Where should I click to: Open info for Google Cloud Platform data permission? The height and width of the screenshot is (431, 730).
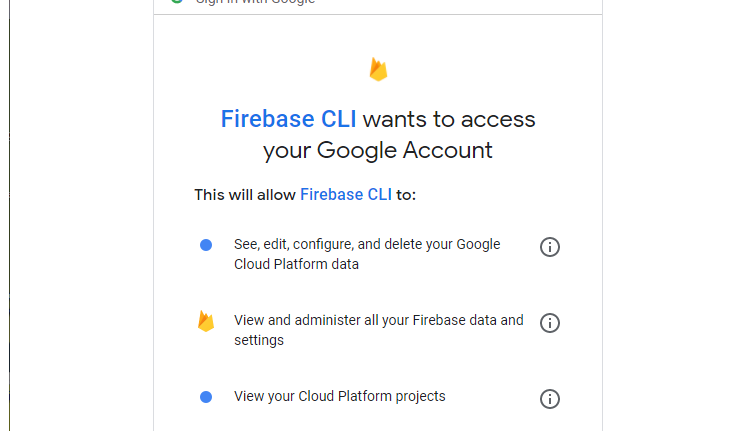(x=549, y=247)
